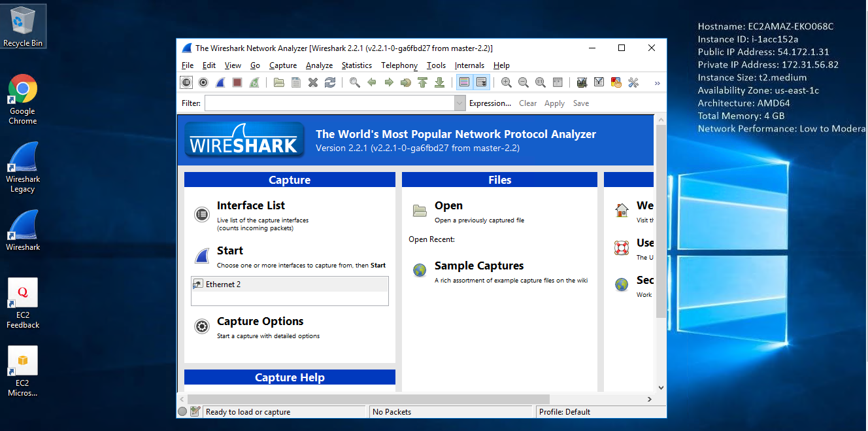The width and height of the screenshot is (868, 431).
Task: Expand the toolbar overflow chevron
Action: (x=657, y=83)
